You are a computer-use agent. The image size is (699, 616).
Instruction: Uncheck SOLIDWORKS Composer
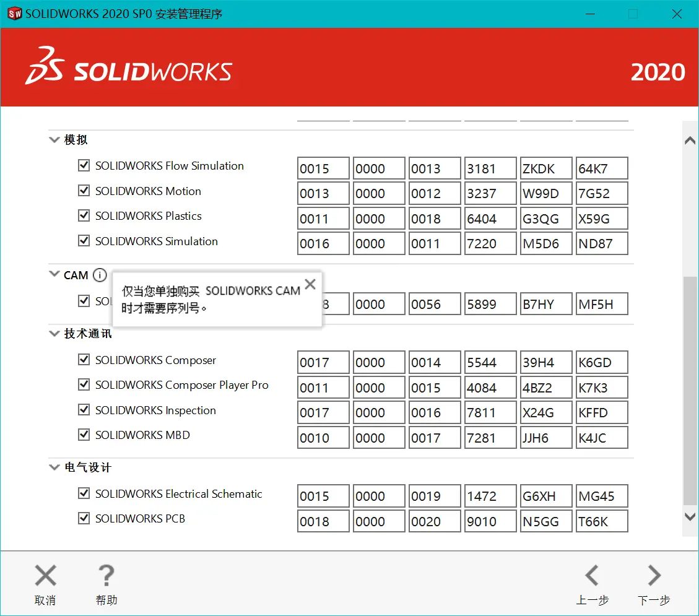[x=84, y=359]
